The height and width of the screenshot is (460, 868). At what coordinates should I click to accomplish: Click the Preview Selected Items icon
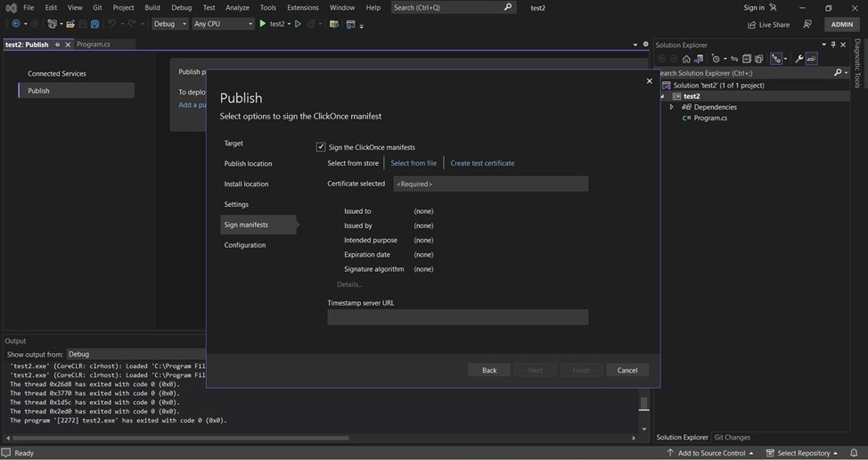tap(812, 59)
